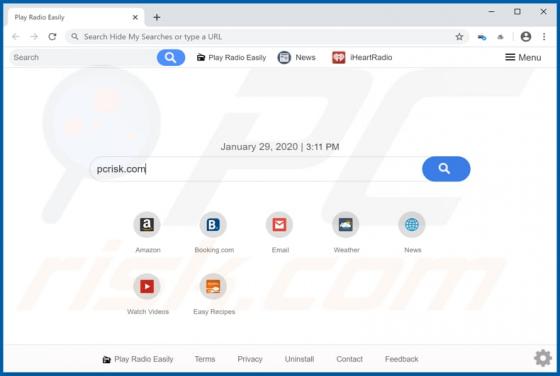Click the blue extension icon in address bar
The width and height of the screenshot is (560, 376).
coord(482,37)
